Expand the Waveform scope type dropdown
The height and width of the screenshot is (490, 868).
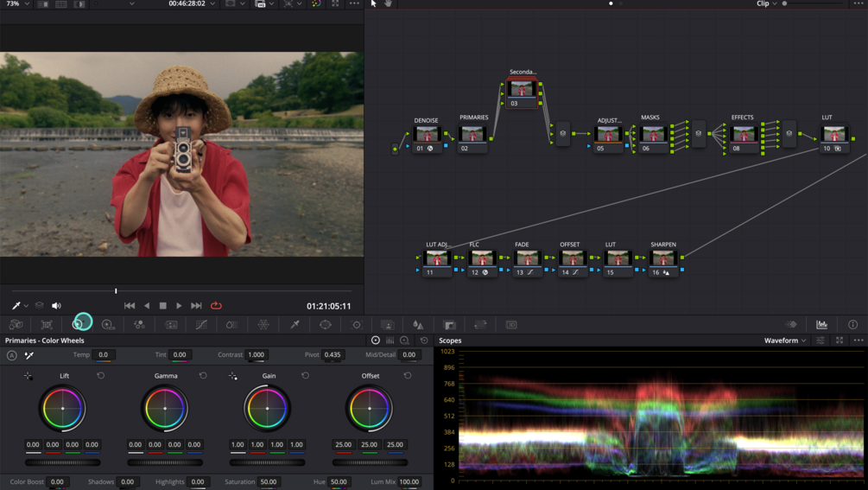pyautogui.click(x=785, y=340)
